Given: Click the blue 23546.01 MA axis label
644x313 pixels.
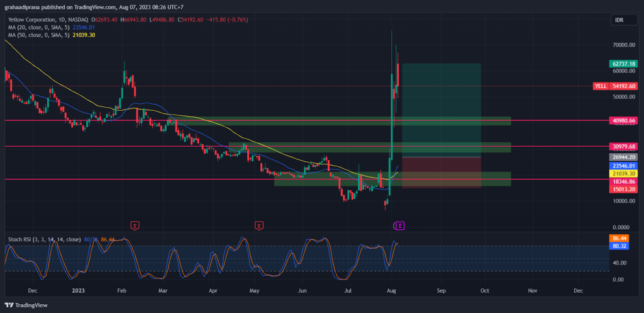Looking at the screenshot, I should (624, 166).
